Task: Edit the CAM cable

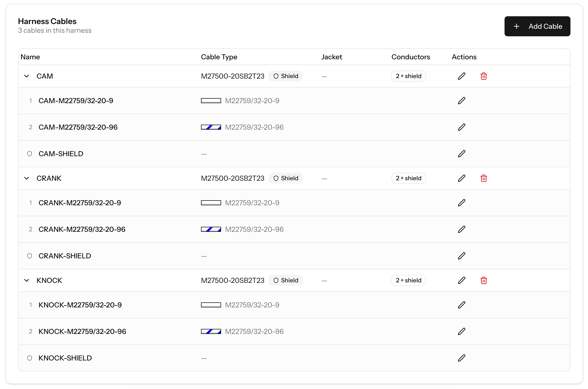Action: point(462,76)
